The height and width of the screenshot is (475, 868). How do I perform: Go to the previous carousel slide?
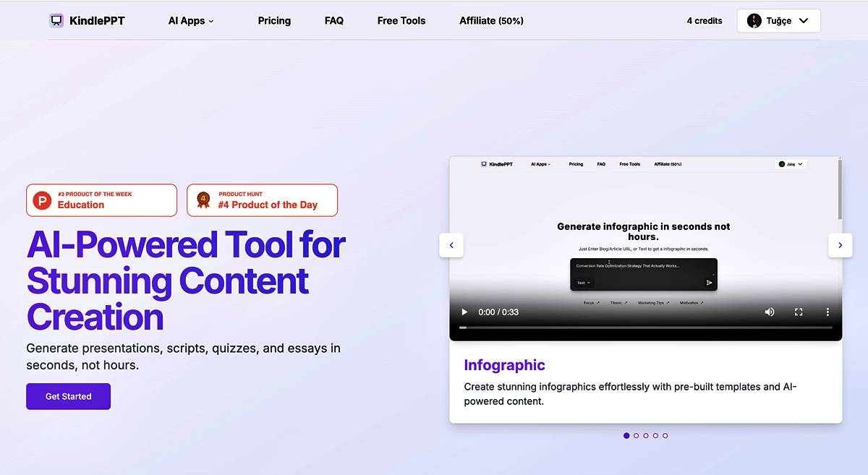[x=451, y=245]
